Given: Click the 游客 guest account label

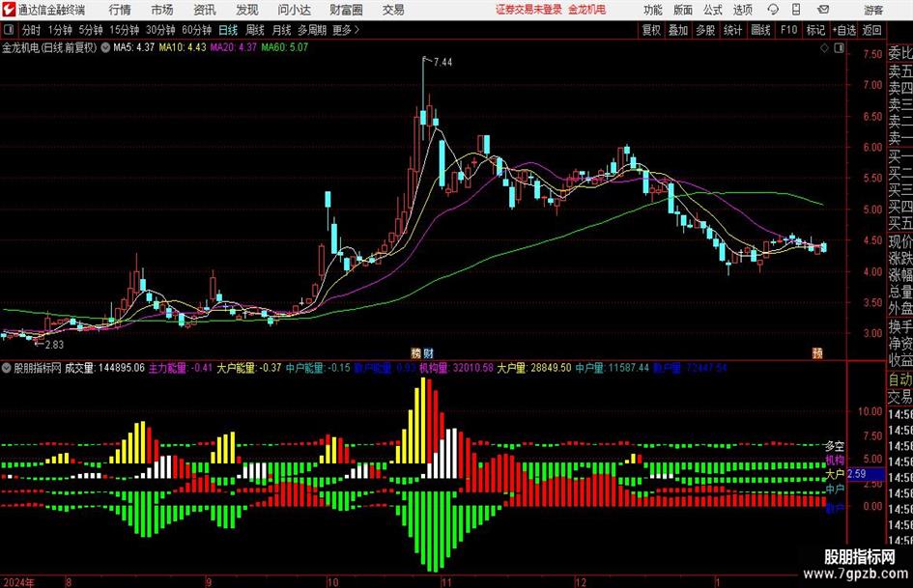Looking at the screenshot, I should point(873,10).
